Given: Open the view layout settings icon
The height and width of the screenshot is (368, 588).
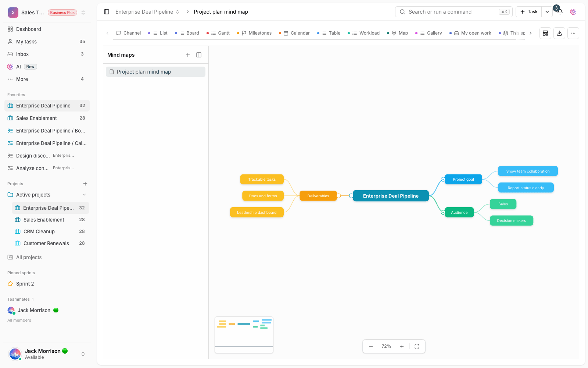Looking at the screenshot, I should point(545,33).
